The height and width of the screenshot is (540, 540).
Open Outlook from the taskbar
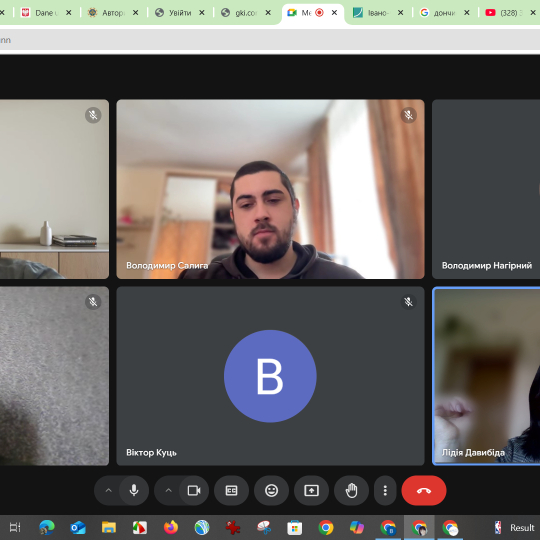tap(78, 527)
